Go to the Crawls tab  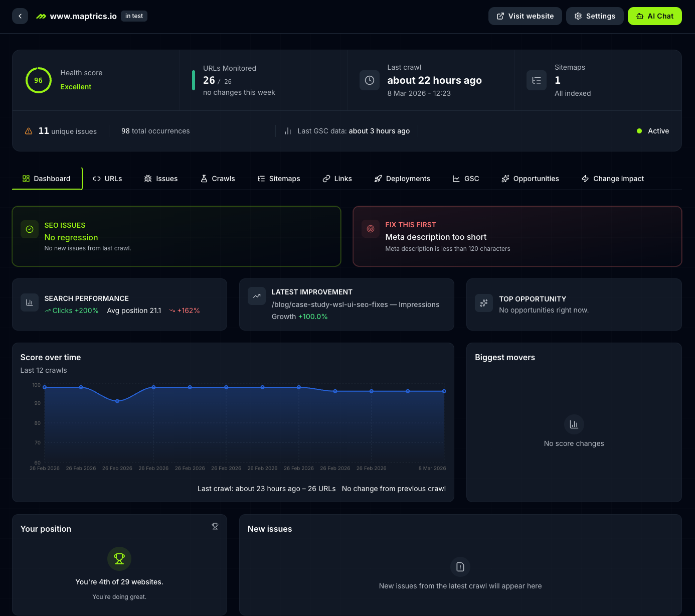(218, 179)
